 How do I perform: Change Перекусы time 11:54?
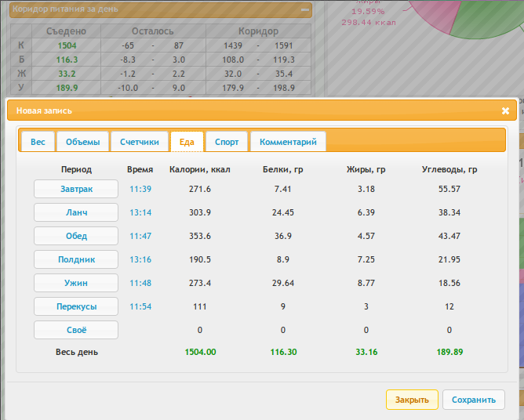click(140, 306)
